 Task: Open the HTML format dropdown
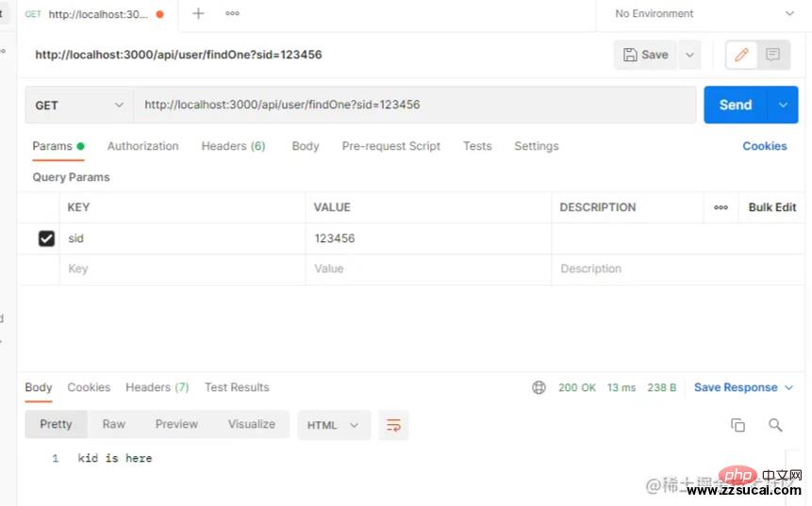334,425
